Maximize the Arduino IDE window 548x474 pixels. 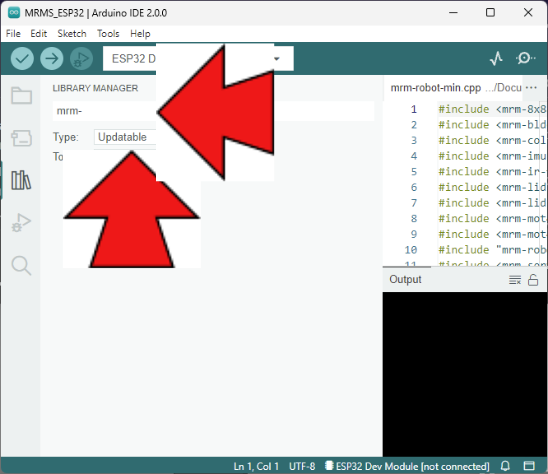point(490,13)
